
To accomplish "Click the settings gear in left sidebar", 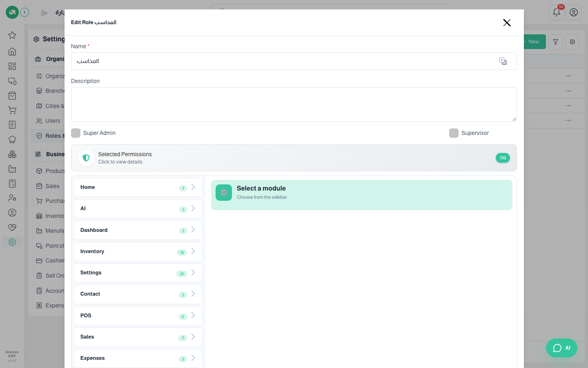I will (x=12, y=242).
